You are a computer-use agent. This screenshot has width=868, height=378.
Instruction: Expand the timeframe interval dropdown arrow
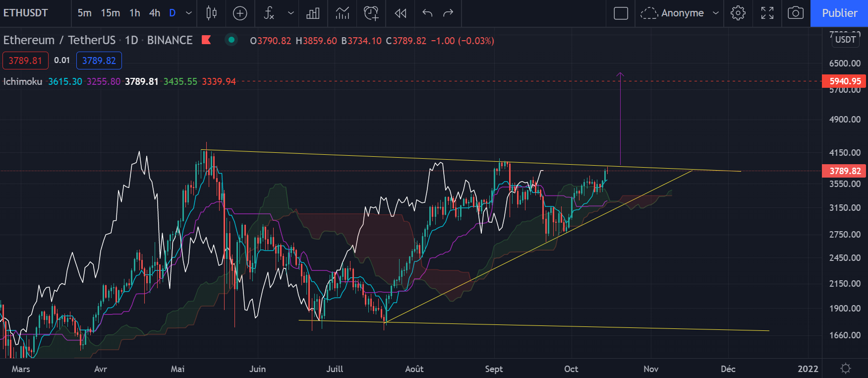tap(189, 13)
